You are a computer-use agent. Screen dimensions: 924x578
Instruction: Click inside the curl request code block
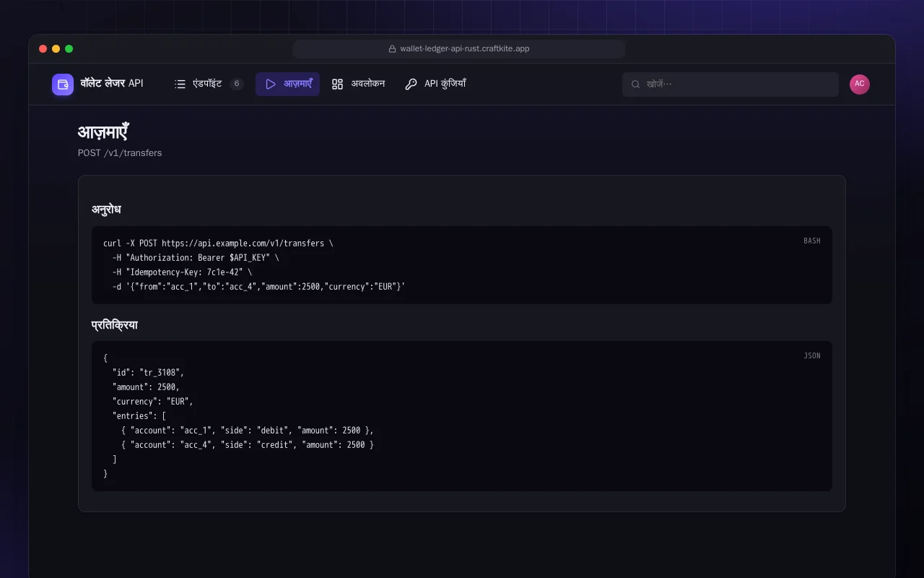pyautogui.click(x=462, y=265)
